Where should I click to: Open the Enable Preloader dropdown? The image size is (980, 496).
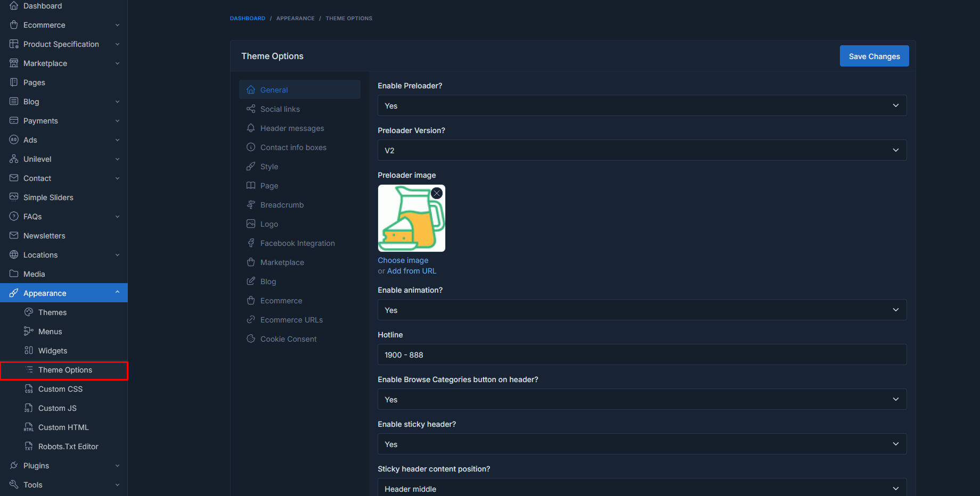642,106
